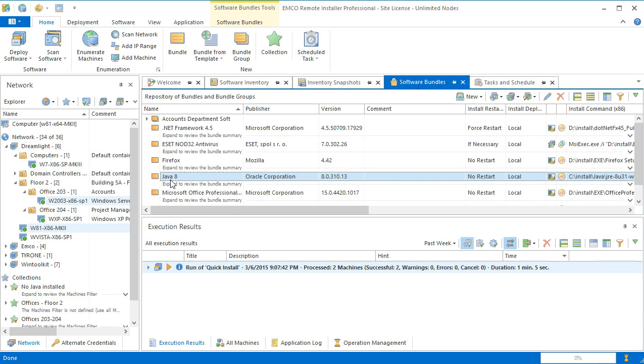
Task: Open the Scheduled Task ribbon icon
Action: [x=311, y=40]
